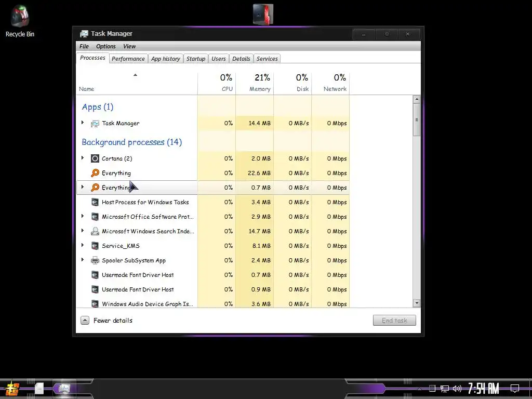Image resolution: width=532 pixels, height=399 pixels.
Task: Sort by the CPU column header
Action: point(217,84)
